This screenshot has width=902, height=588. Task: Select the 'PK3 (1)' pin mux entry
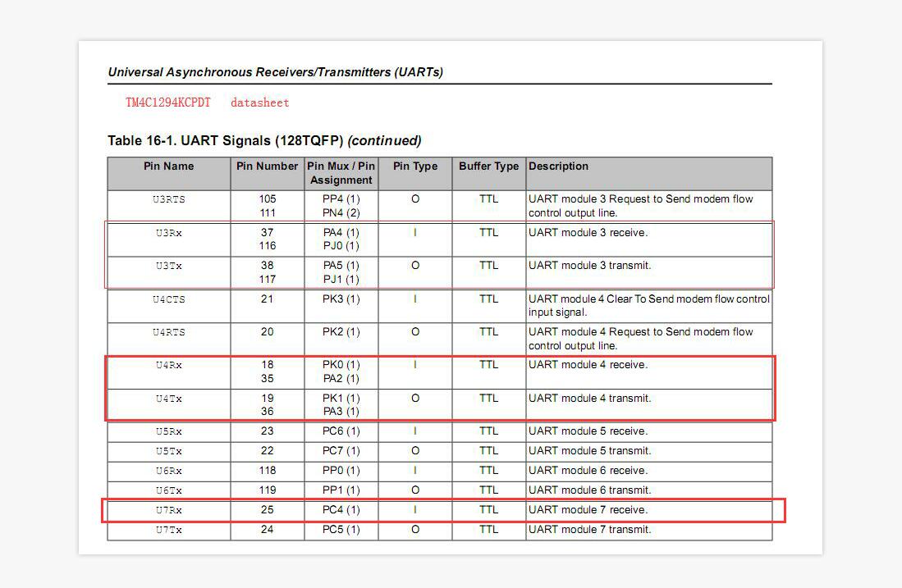click(341, 299)
